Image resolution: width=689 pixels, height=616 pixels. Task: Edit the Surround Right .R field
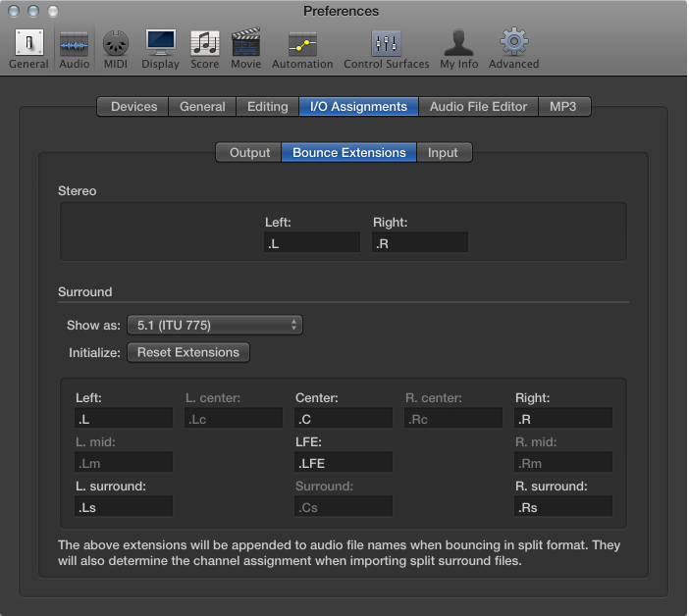coord(563,419)
